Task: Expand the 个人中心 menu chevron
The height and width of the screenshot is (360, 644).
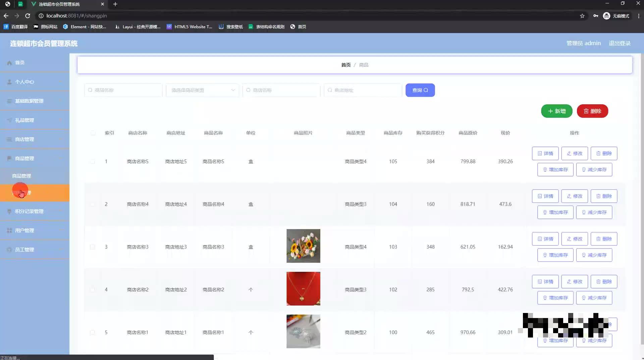Action: (x=61, y=82)
